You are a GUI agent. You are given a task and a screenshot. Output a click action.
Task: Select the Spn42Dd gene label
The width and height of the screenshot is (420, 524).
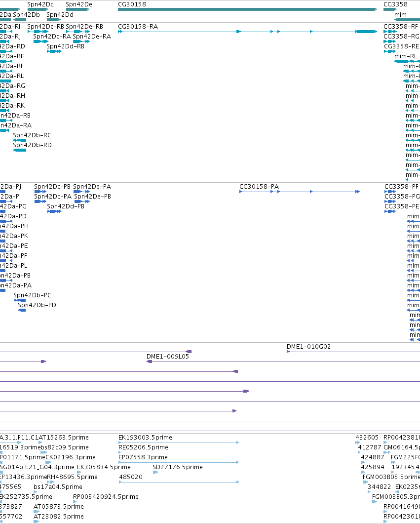(60, 15)
